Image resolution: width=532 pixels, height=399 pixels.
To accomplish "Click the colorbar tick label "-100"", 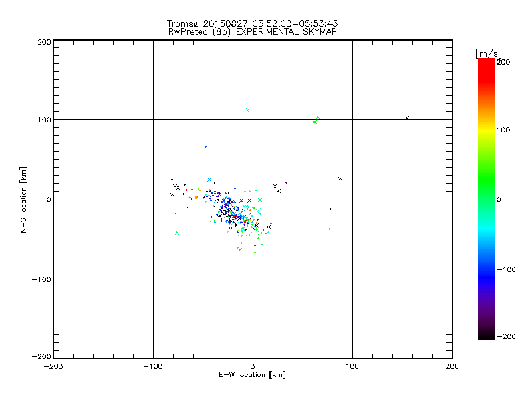I will [506, 269].
